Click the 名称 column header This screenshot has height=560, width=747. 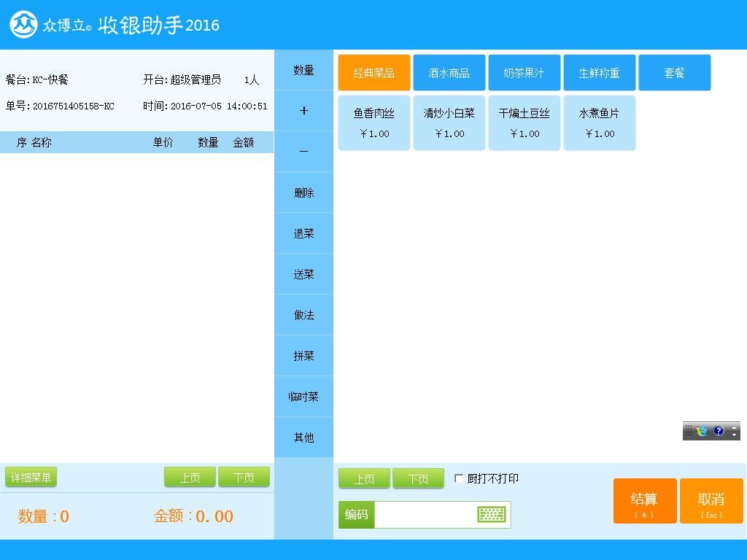point(42,142)
